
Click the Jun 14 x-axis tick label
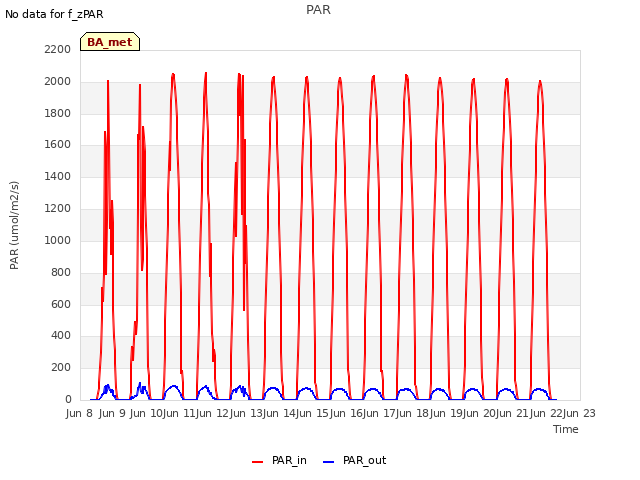(278, 413)
